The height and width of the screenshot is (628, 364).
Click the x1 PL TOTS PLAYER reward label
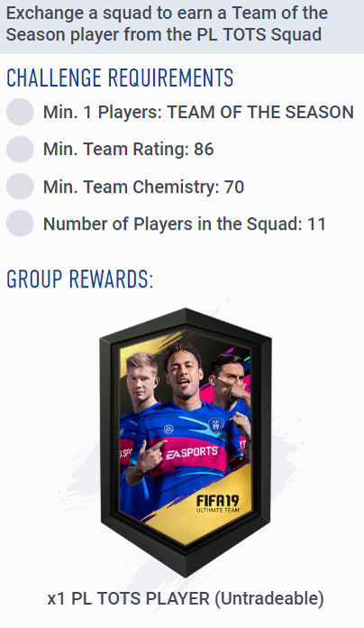coord(186,599)
